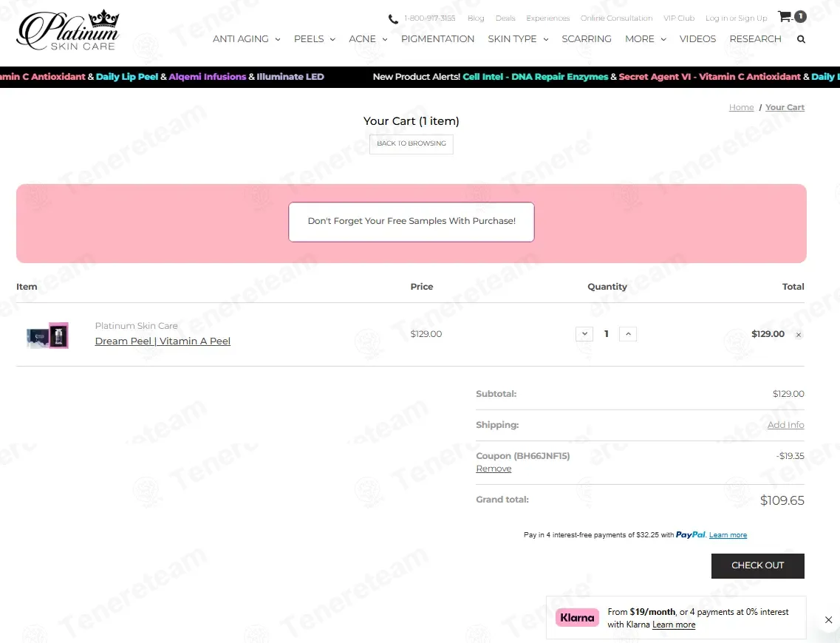Open Online Consultation link
The width and height of the screenshot is (840, 643).
[617, 18]
